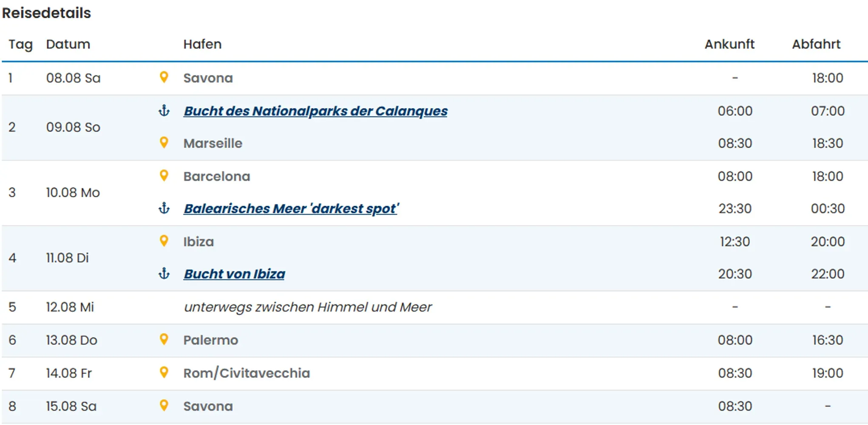Open the Balearisches Meer 'darkest spot' link
Screen dimensions: 868x425
coord(291,209)
